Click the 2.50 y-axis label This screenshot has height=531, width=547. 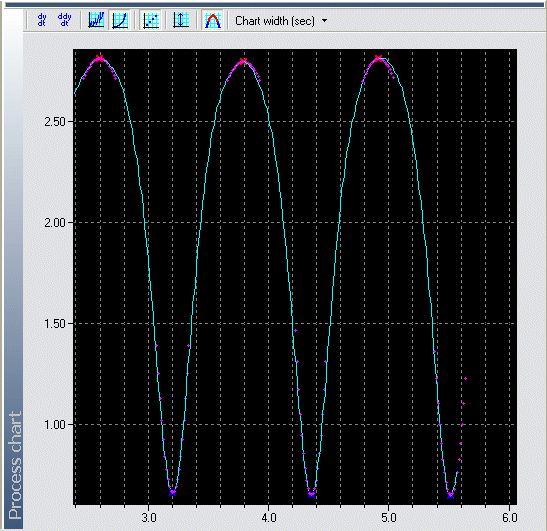[55, 122]
